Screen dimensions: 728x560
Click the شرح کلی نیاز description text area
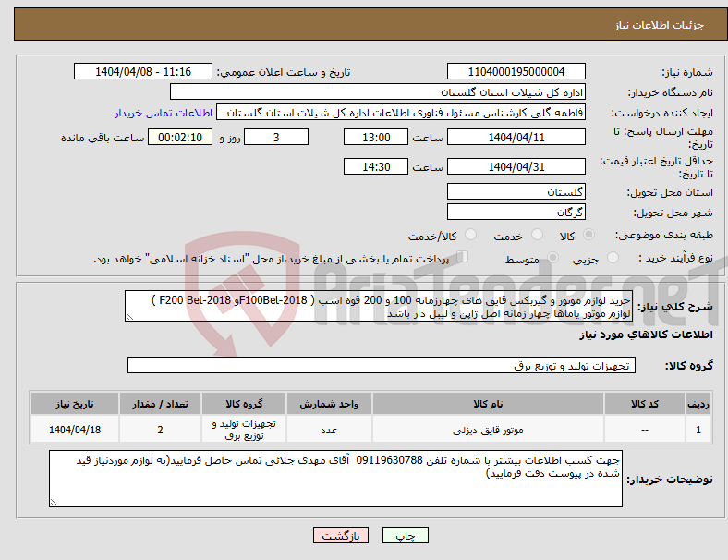point(379,306)
